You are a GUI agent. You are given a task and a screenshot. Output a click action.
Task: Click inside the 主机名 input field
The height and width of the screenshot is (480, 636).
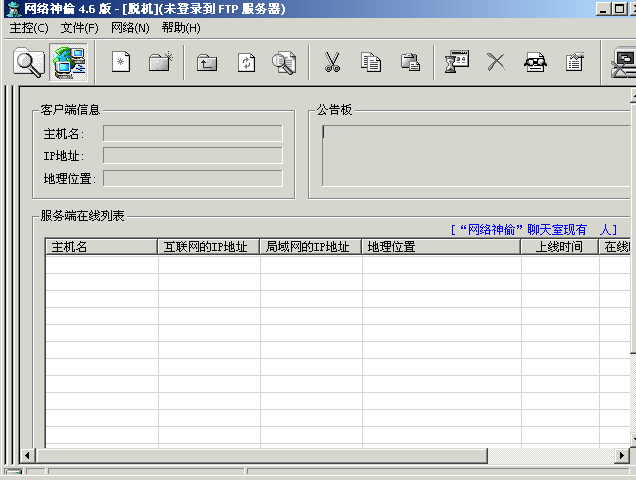click(x=192, y=133)
